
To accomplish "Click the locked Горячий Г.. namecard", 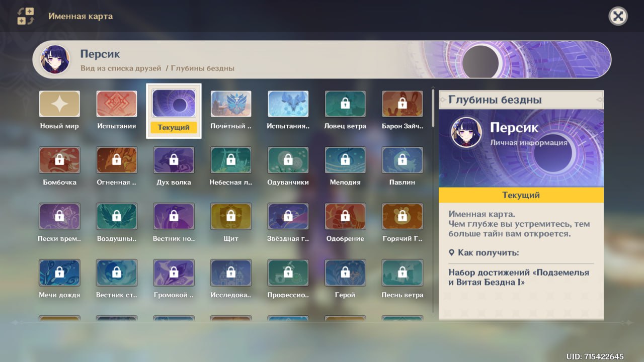I will pyautogui.click(x=402, y=223).
